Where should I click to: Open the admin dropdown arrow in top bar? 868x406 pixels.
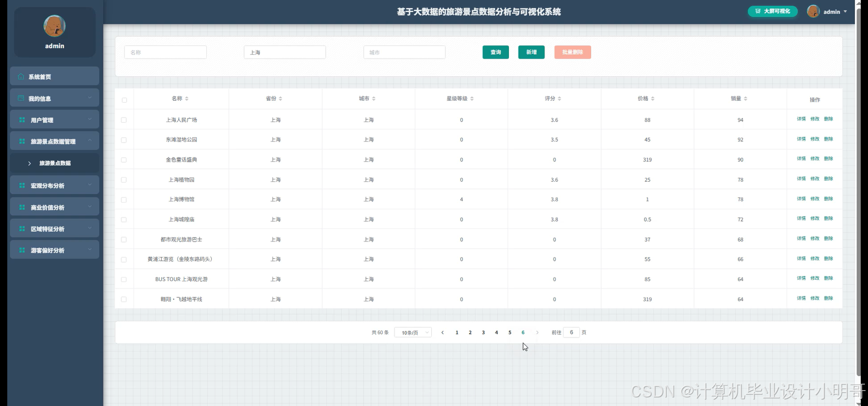click(x=845, y=11)
